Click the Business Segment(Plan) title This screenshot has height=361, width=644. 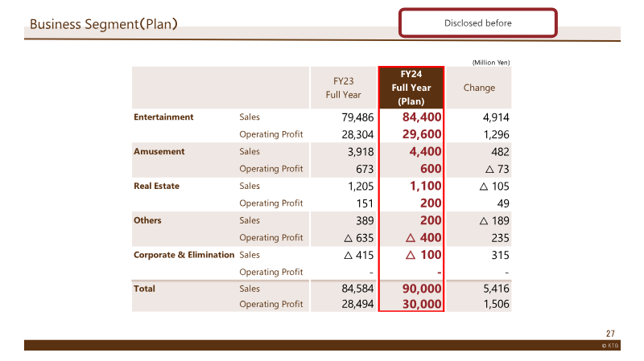click(x=104, y=24)
